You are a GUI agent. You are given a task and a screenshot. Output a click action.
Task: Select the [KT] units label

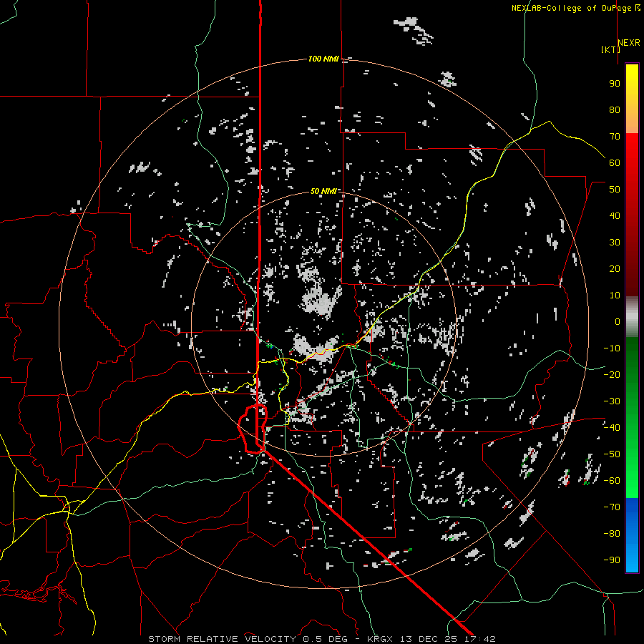click(x=611, y=49)
